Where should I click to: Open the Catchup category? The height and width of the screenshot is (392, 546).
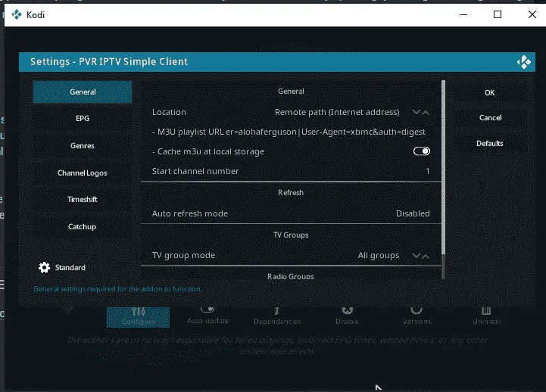point(83,226)
